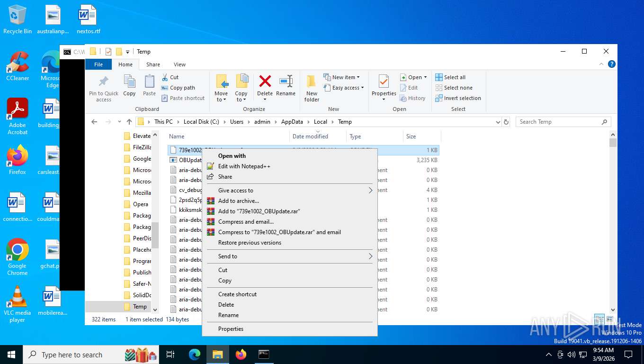Image resolution: width=644 pixels, height=364 pixels.
Task: Click file list vertical scrollbar thumb
Action: [x=613, y=143]
